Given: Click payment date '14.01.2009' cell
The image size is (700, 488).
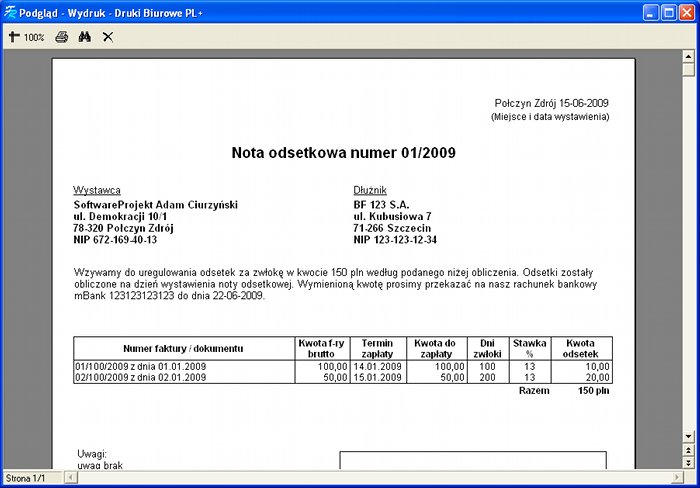Looking at the screenshot, I should tap(378, 367).
